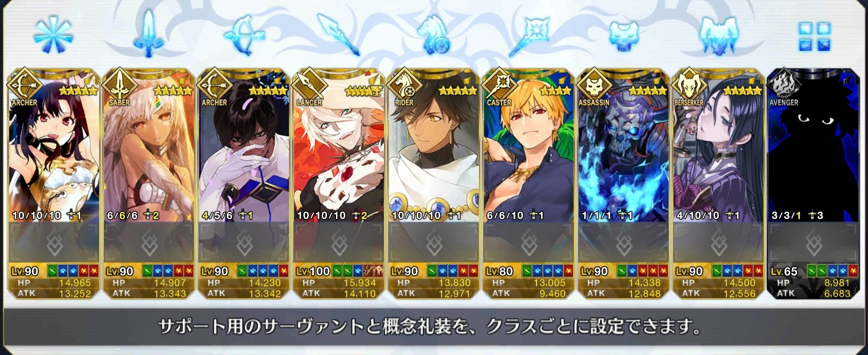Screen dimensions: 868x355
Task: Open the Lv.80 Caster servant card
Action: pyautogui.click(x=529, y=184)
